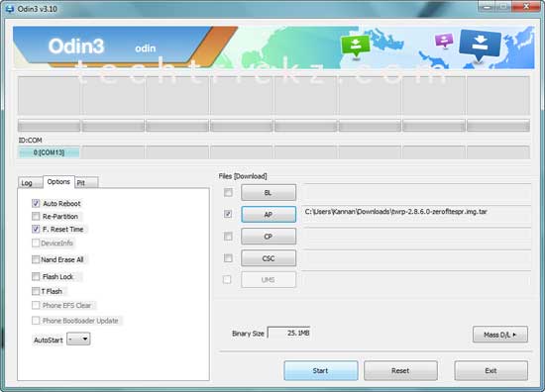Tick the BL file checkbox

pyautogui.click(x=228, y=192)
